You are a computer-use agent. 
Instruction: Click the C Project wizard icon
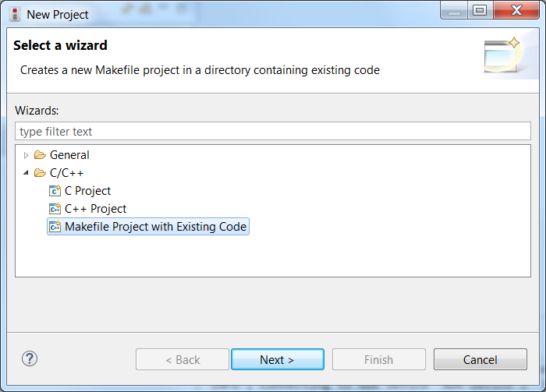[55, 191]
